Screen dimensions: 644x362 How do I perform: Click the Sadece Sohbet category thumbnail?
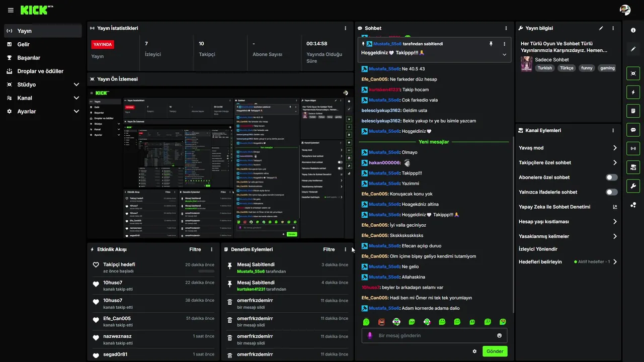526,64
